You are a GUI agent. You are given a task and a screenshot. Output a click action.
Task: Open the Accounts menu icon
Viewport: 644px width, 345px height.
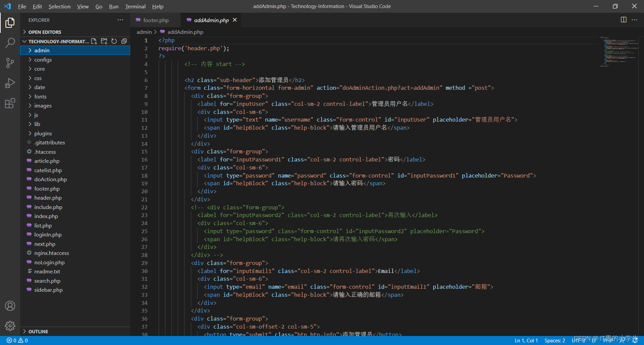click(10, 306)
